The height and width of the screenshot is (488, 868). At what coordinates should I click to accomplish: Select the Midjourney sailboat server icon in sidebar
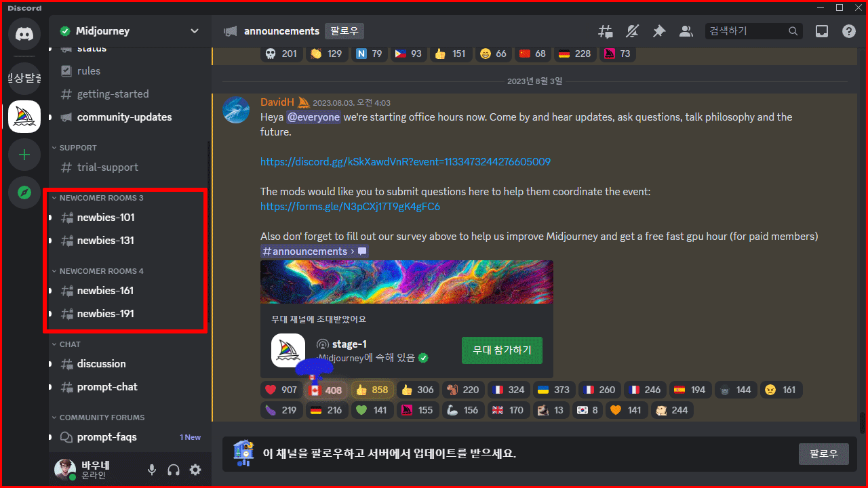click(24, 117)
